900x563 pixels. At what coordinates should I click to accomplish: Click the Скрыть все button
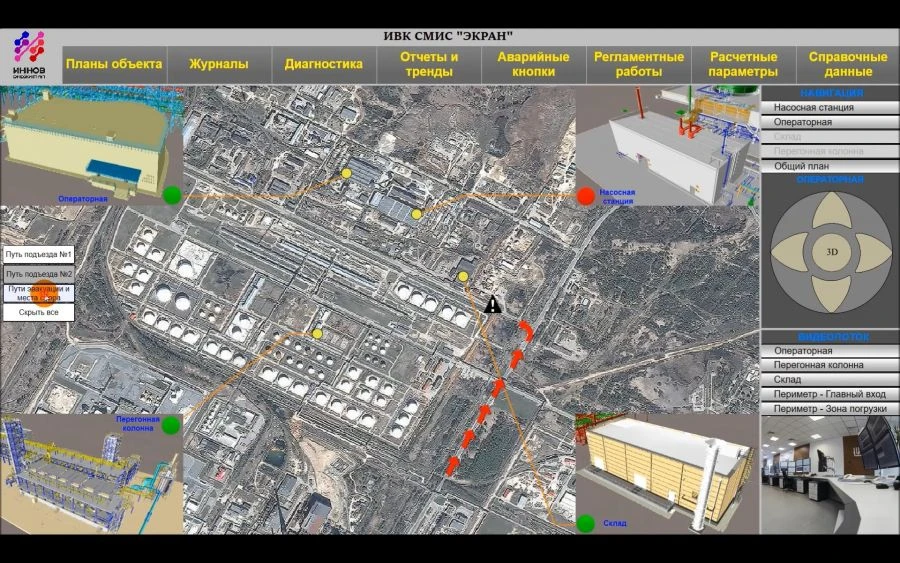(39, 313)
